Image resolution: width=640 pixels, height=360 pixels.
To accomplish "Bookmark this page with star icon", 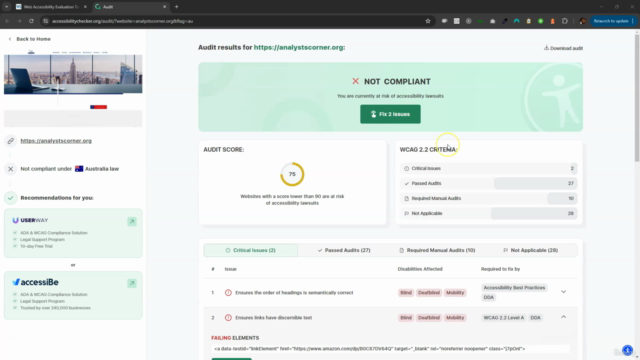I will point(428,21).
